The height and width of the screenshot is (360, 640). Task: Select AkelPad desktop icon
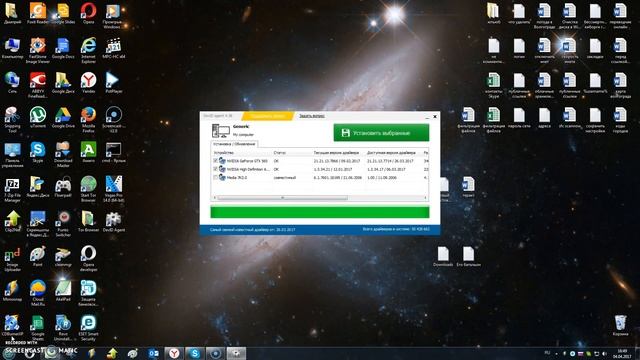tap(63, 291)
